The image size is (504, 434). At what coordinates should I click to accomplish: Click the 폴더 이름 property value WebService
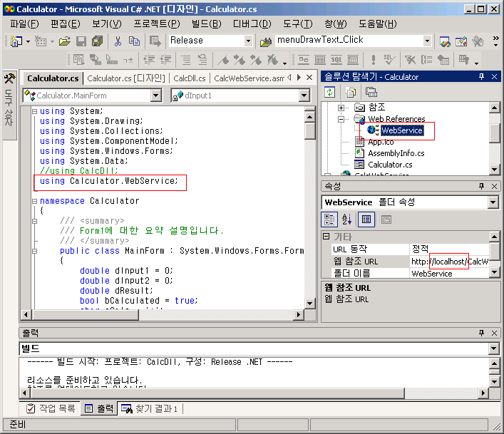click(x=450, y=274)
